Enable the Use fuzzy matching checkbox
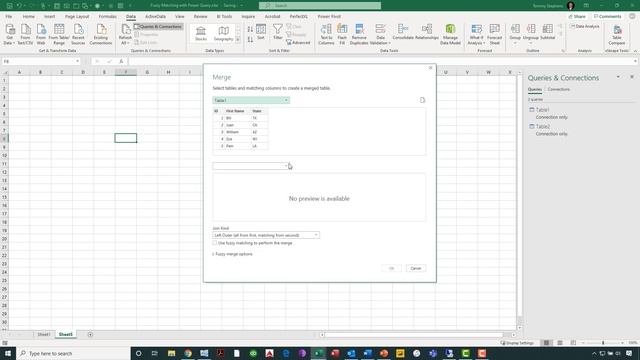The image size is (640, 360). point(214,243)
